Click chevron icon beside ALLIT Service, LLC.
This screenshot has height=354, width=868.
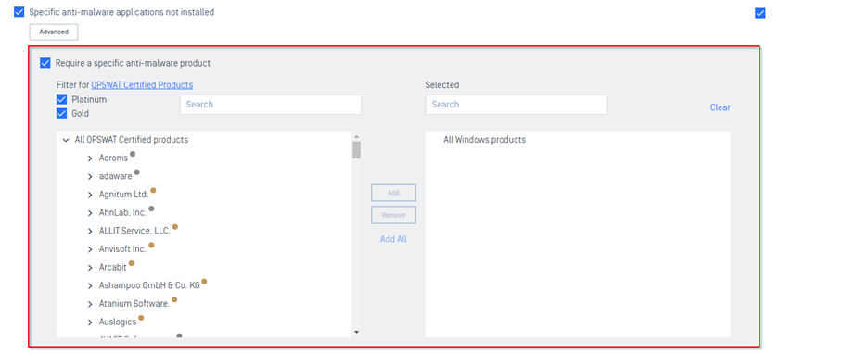point(90,232)
